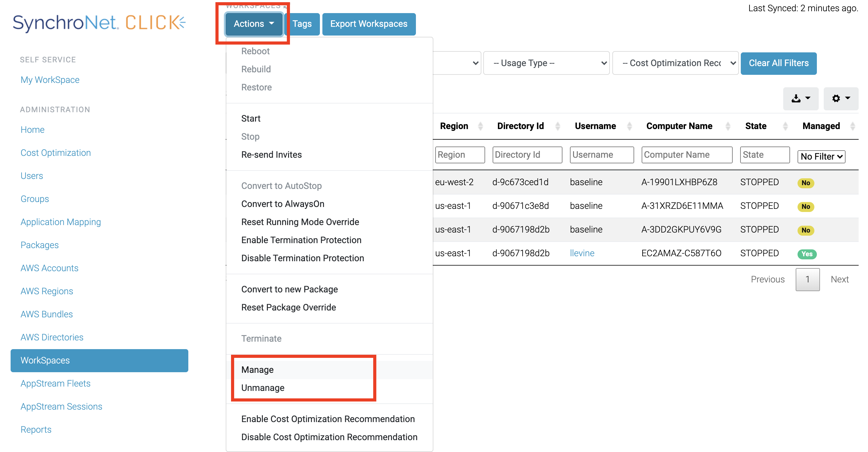This screenshot has width=868, height=452.
Task: Open Groups sidebar link
Action: 35,199
